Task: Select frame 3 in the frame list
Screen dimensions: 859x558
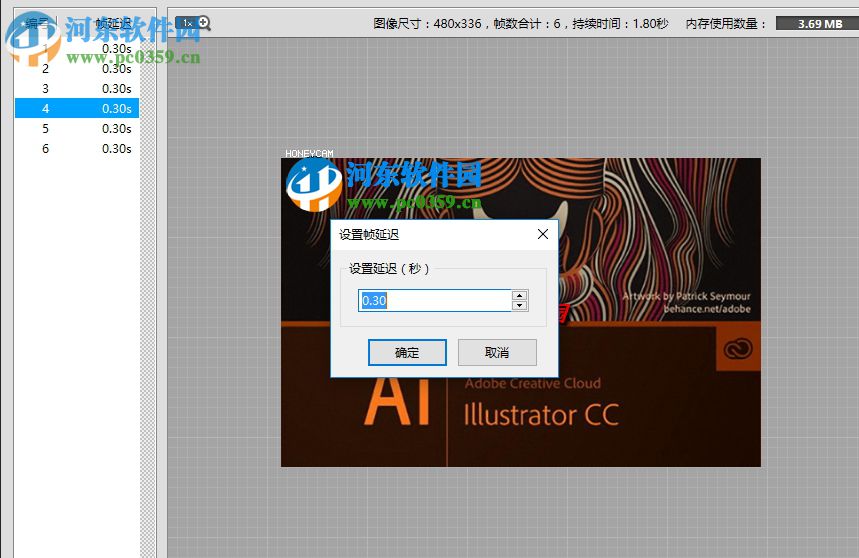Action: 77,89
